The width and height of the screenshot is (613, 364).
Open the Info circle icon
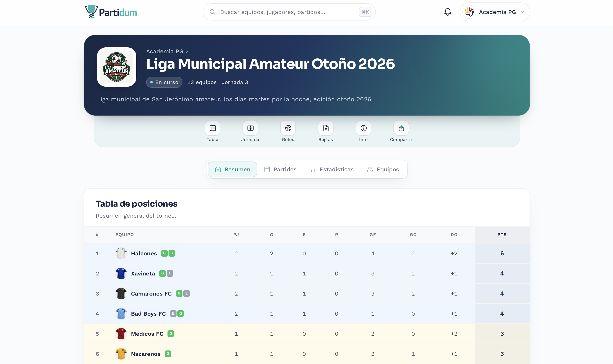pos(363,128)
